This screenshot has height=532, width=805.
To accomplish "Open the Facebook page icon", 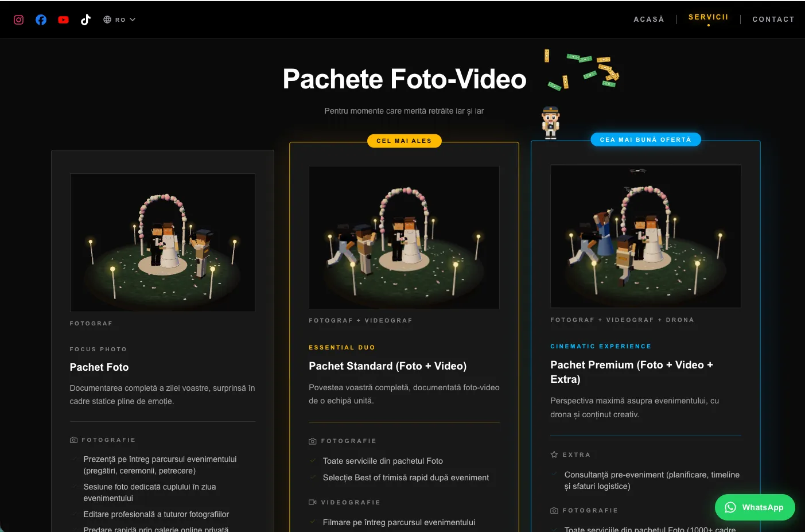I will click(x=41, y=20).
